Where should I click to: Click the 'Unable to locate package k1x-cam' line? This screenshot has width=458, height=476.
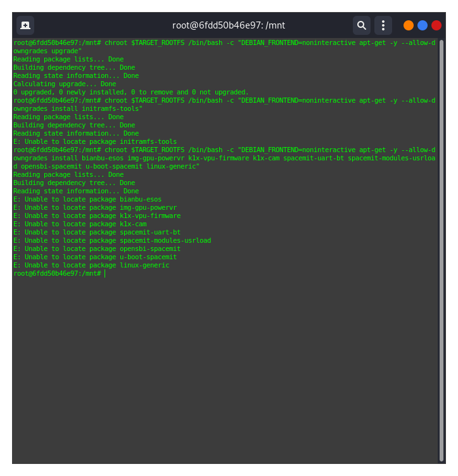pyautogui.click(x=80, y=224)
